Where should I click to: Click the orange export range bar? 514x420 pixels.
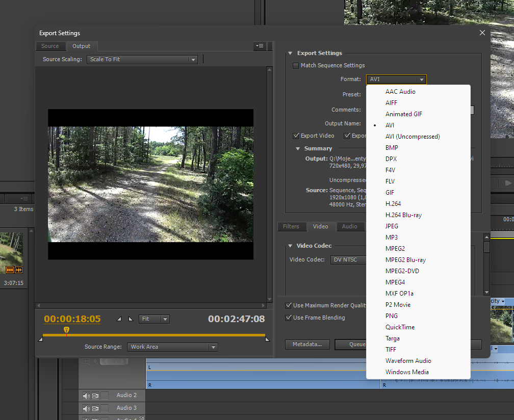click(154, 335)
